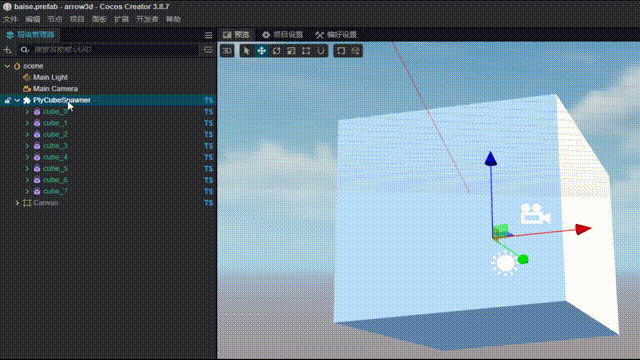
Task: Collapse all nodes via the list icon
Action: tap(208, 50)
